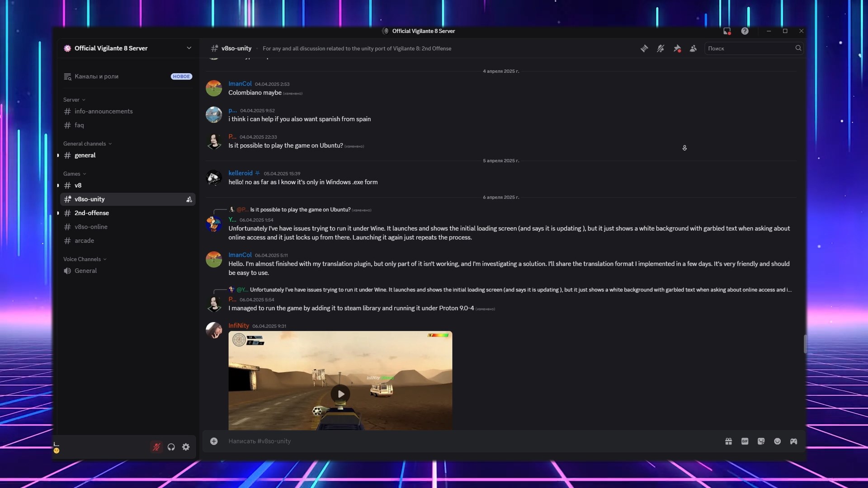Expand the Official Vigilante 8 Server dropdown
The image size is (868, 488).
click(189, 48)
